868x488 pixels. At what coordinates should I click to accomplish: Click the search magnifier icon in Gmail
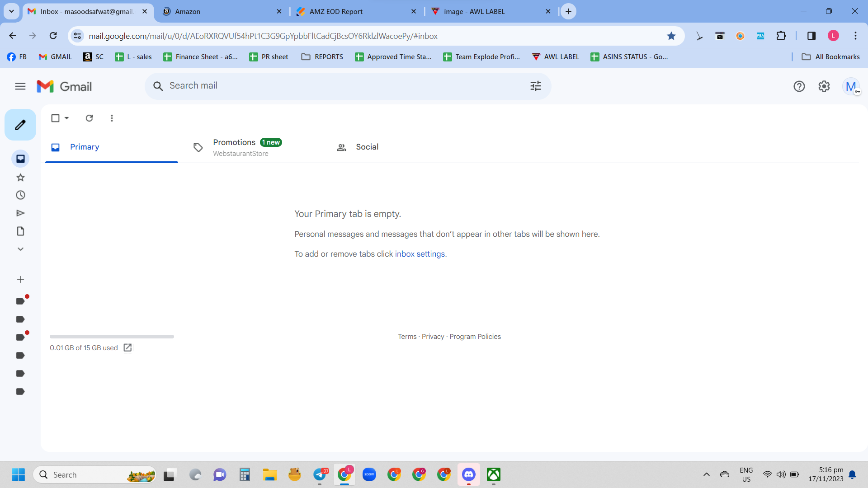(158, 86)
